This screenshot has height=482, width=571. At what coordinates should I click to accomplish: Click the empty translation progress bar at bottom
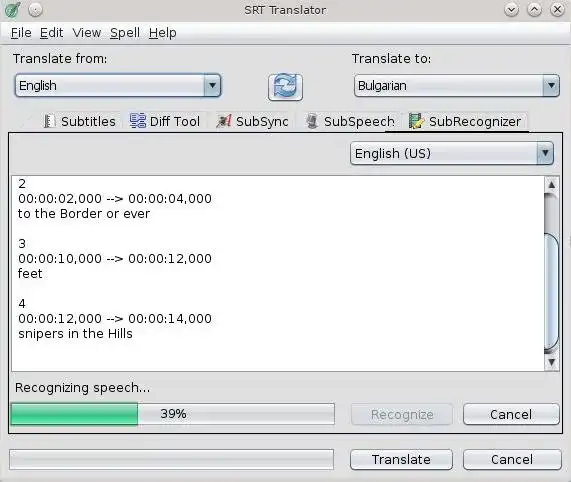tap(172, 459)
